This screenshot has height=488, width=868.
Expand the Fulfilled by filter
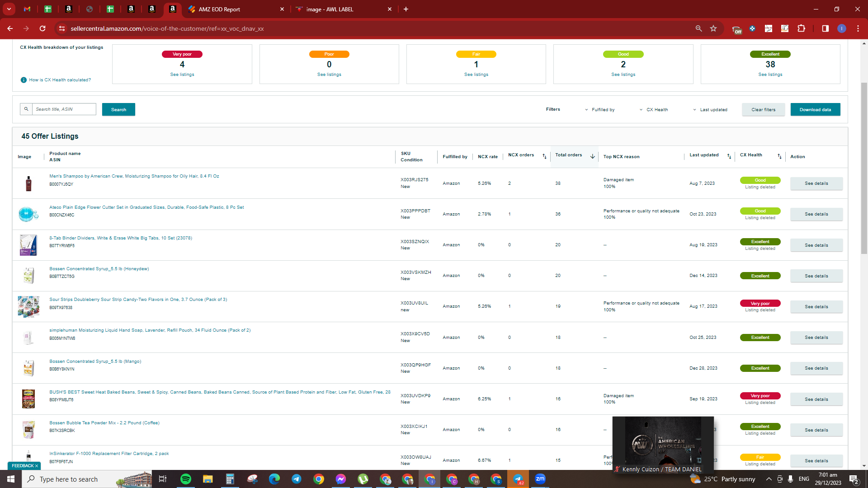[599, 110]
